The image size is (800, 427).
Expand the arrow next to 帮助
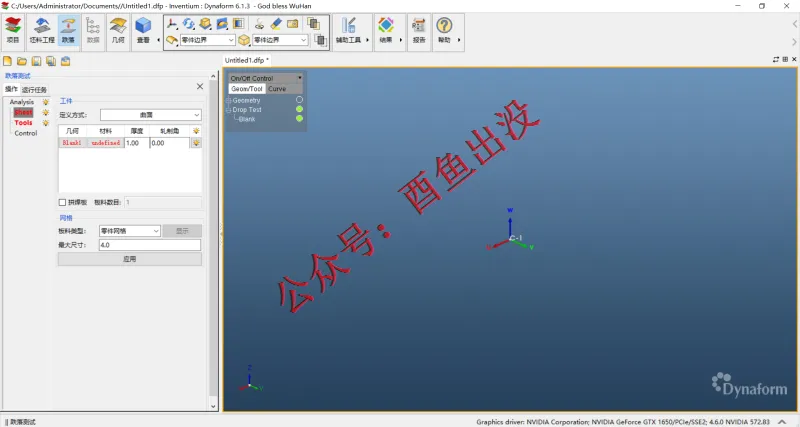[x=459, y=40]
